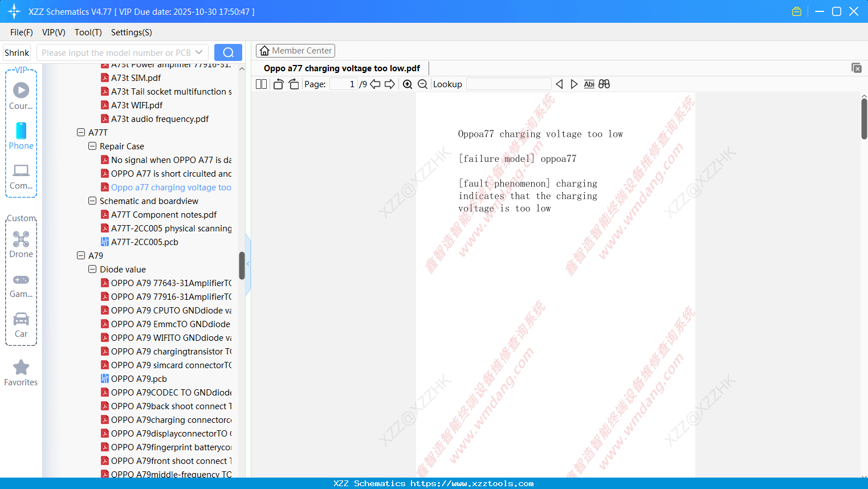Click the XZZ Schematics logo icon

point(14,11)
